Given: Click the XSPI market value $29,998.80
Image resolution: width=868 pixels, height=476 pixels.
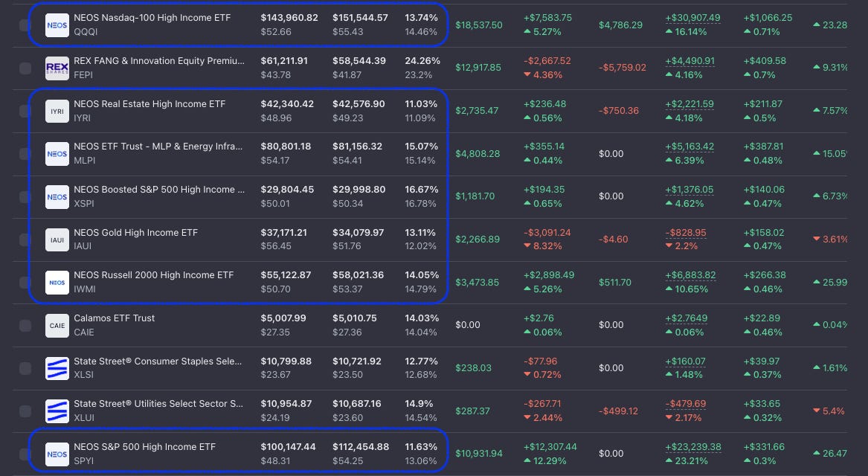Looking at the screenshot, I should (359, 190).
